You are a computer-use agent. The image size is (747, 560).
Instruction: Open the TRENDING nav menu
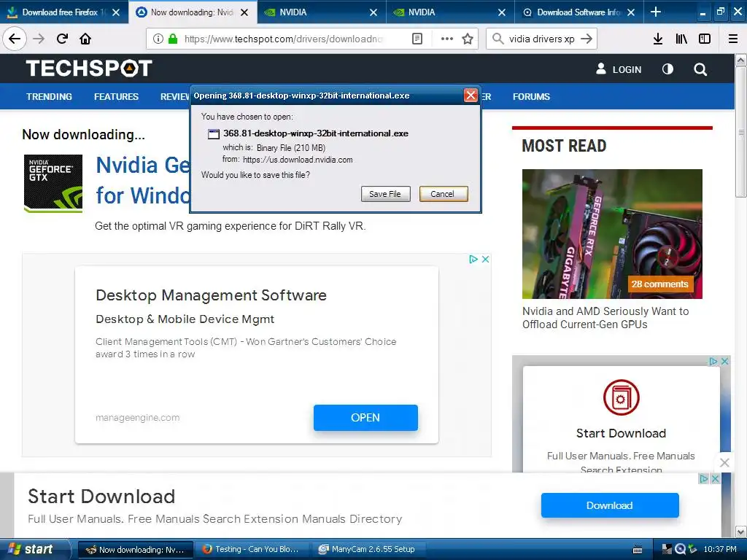coord(49,97)
